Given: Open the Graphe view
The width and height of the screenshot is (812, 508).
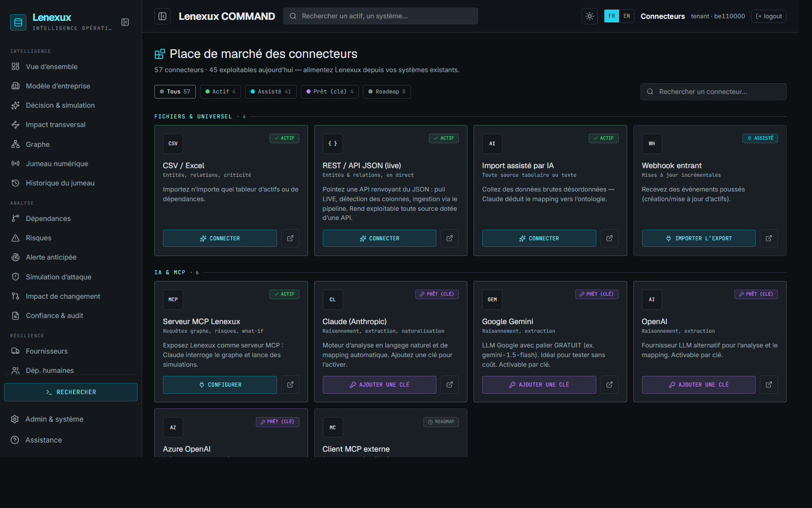Looking at the screenshot, I should click(71, 144).
